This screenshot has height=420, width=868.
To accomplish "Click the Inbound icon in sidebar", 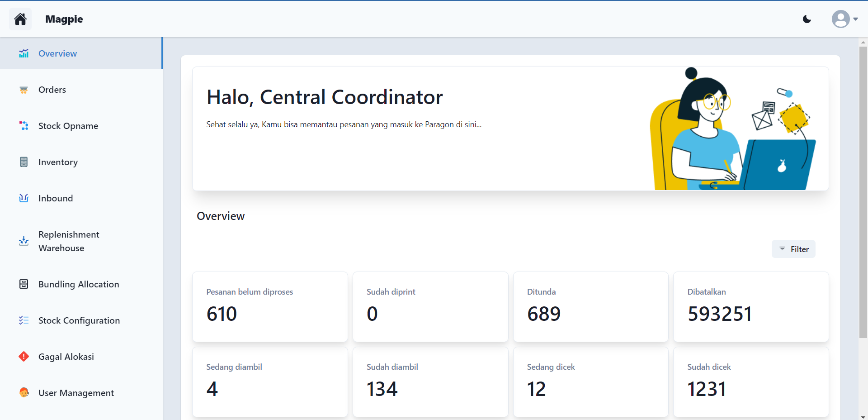I will click(24, 198).
